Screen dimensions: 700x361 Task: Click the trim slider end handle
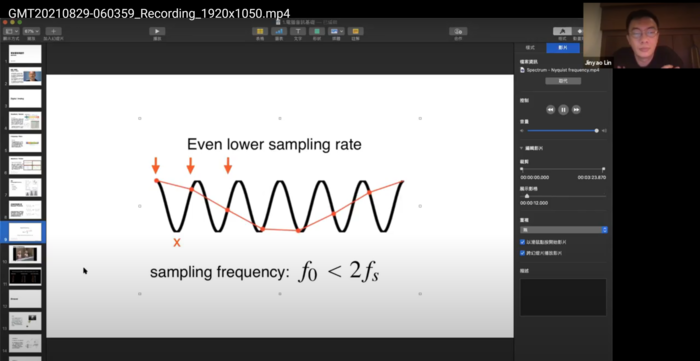point(604,170)
